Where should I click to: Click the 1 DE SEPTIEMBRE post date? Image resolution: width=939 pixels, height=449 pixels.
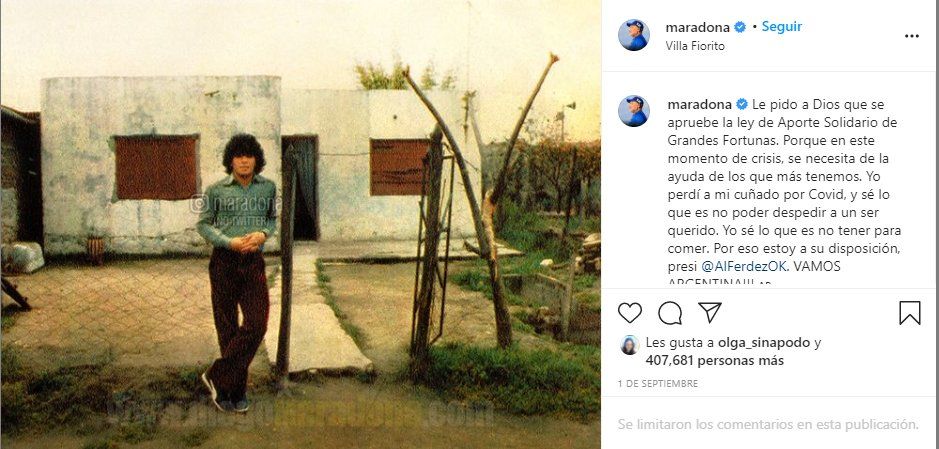point(658,384)
